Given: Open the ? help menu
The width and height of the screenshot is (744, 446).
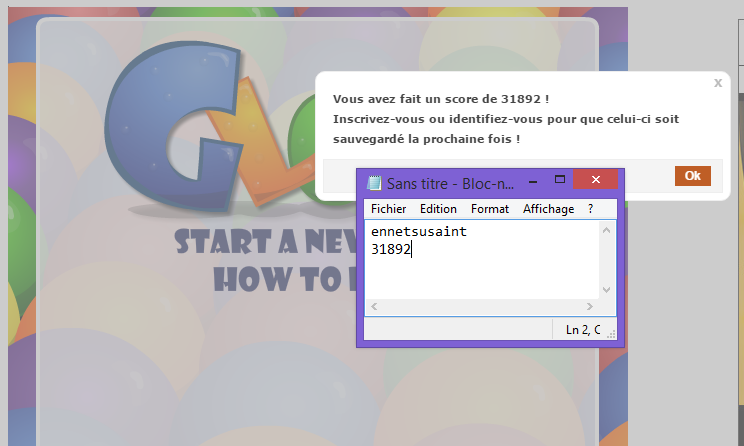Looking at the screenshot, I should [x=590, y=209].
